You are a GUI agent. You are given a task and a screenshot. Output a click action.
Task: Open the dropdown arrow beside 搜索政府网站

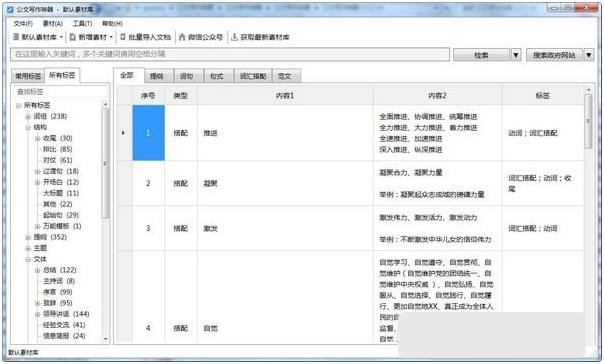[x=589, y=55]
